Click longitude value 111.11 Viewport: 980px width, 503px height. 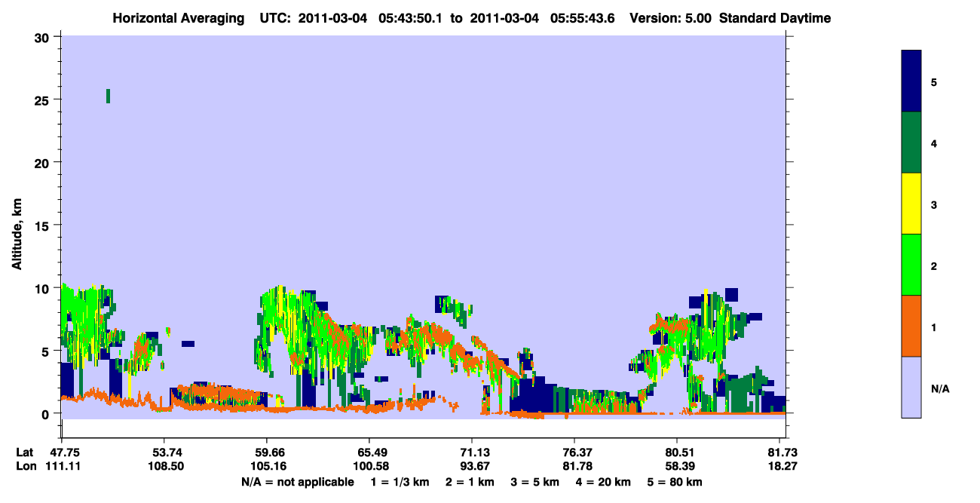click(x=64, y=466)
